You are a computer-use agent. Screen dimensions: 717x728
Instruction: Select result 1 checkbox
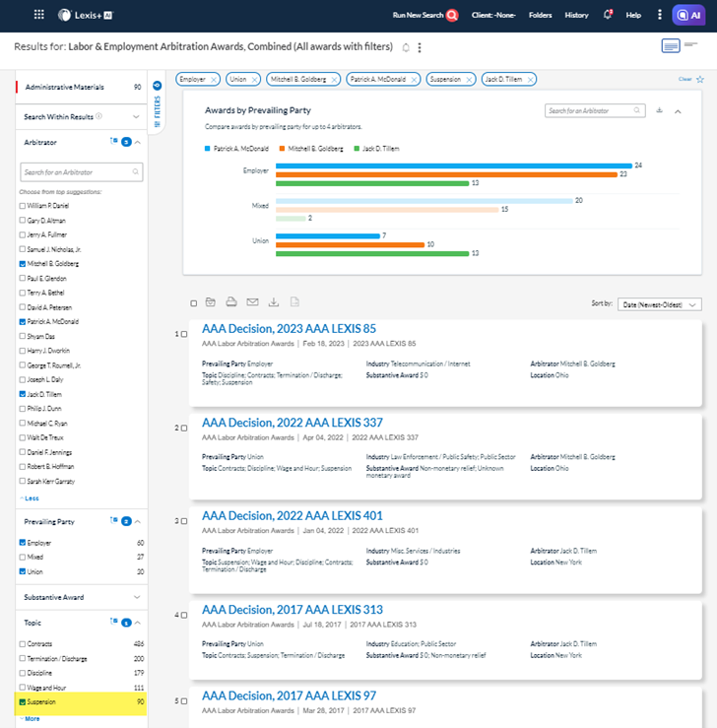pyautogui.click(x=184, y=334)
